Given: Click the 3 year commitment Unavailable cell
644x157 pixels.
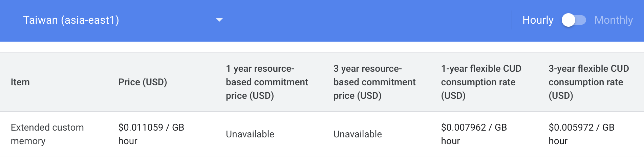Looking at the screenshot, I should coord(358,134).
